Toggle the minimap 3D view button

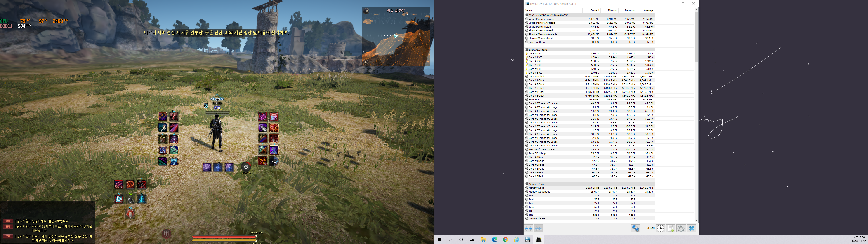tap(366, 11)
